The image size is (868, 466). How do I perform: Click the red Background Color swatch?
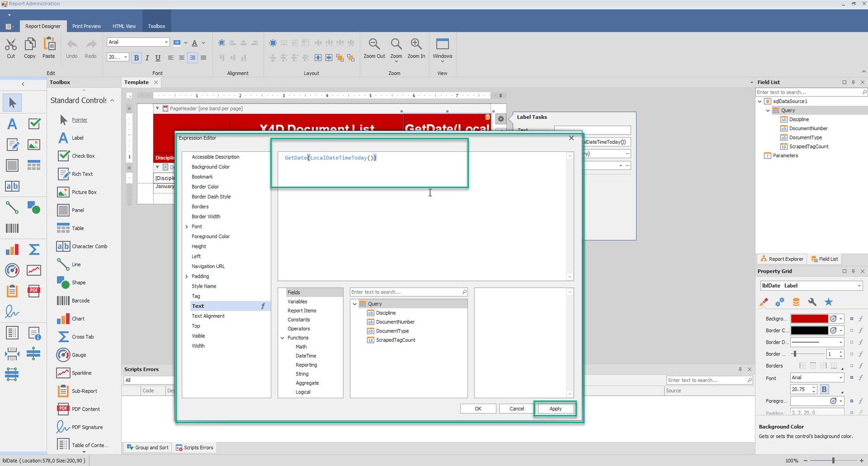point(809,318)
